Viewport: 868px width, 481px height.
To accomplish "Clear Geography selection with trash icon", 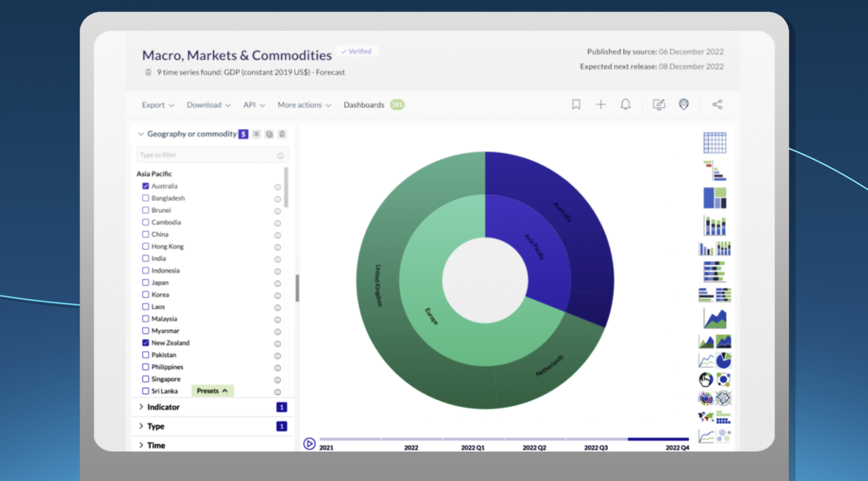I will (282, 134).
